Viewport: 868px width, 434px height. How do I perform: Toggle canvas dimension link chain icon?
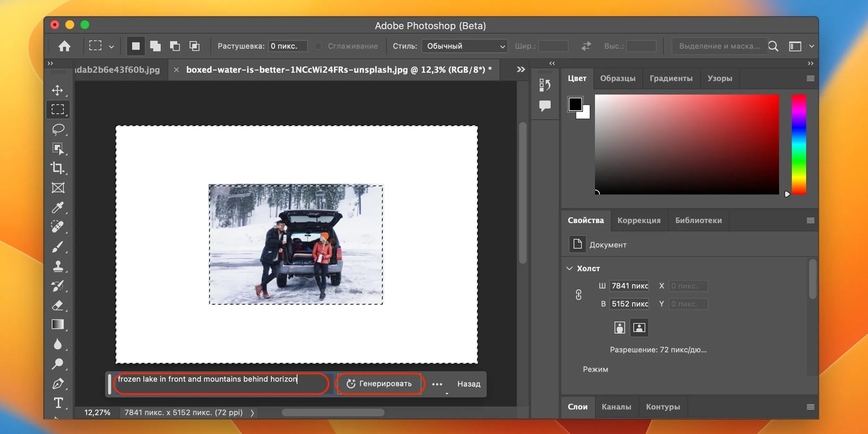tap(578, 295)
